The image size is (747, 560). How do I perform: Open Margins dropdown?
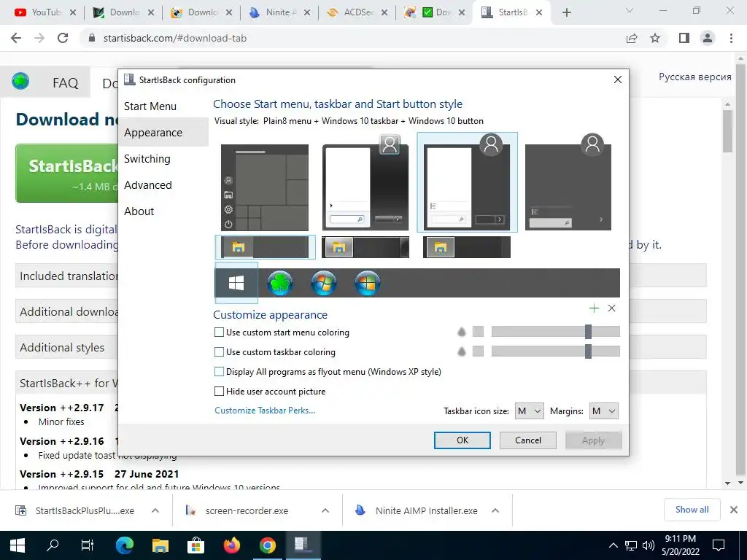click(603, 411)
